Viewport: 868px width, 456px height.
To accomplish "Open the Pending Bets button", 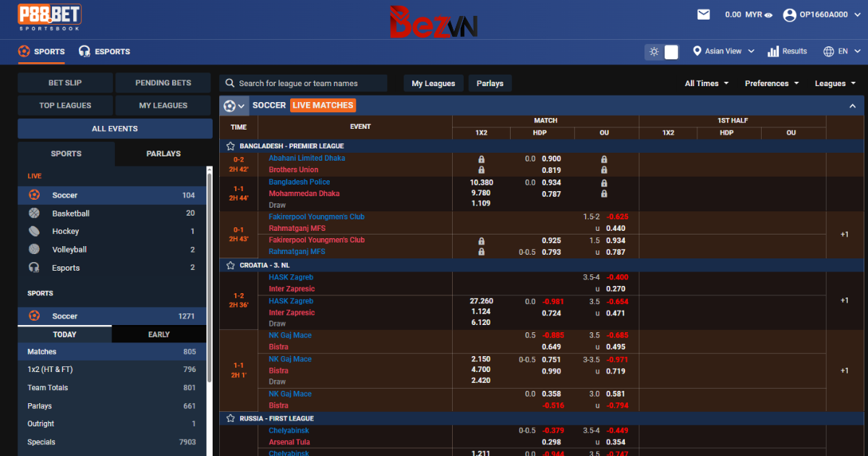I will (163, 83).
